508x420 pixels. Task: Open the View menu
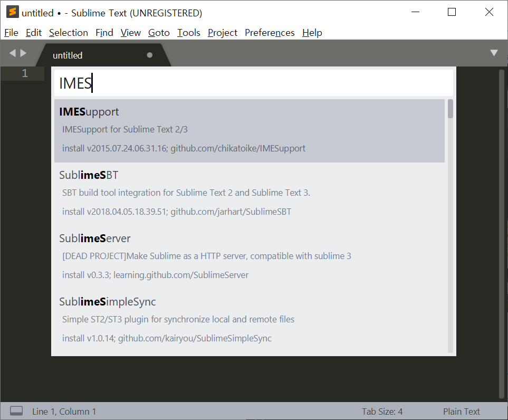[131, 33]
